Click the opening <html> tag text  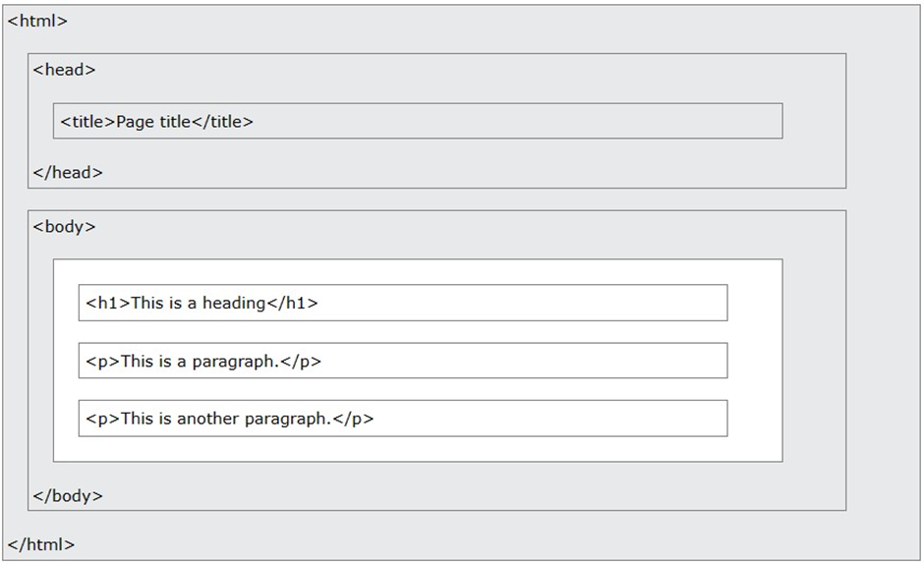tap(37, 21)
